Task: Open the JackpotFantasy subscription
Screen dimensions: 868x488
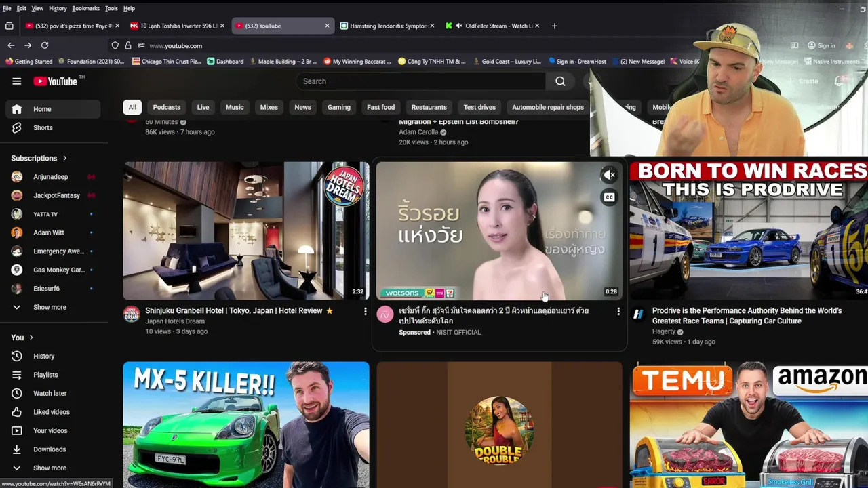Action: pyautogui.click(x=53, y=195)
